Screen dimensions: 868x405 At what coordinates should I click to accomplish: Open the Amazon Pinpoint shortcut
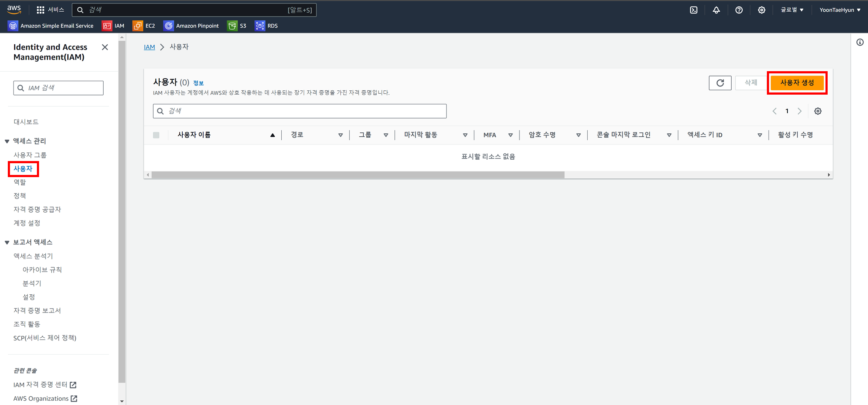point(191,26)
